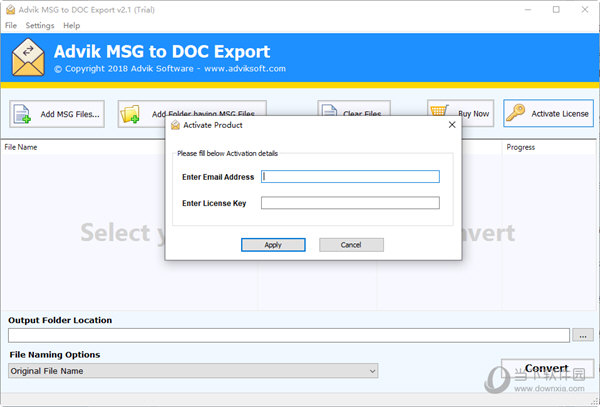Image resolution: width=600 pixels, height=407 pixels.
Task: Click the File Name column header
Action: pos(21,147)
